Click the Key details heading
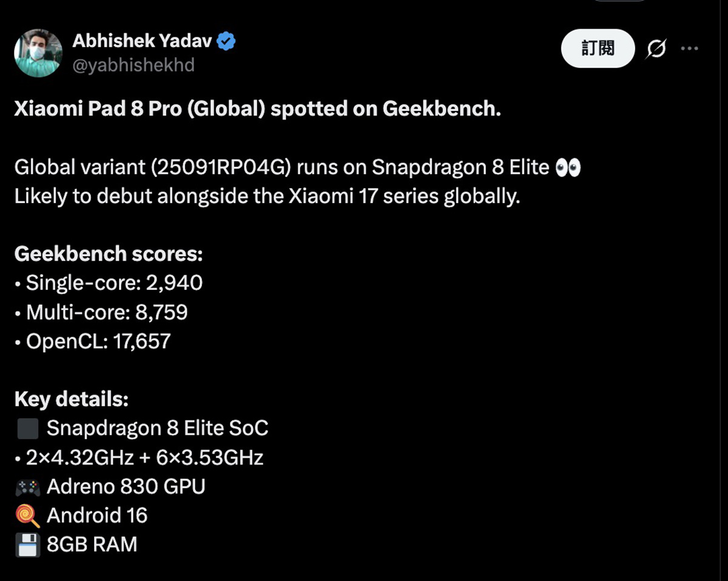Screen dimensions: 728x581 (71, 399)
